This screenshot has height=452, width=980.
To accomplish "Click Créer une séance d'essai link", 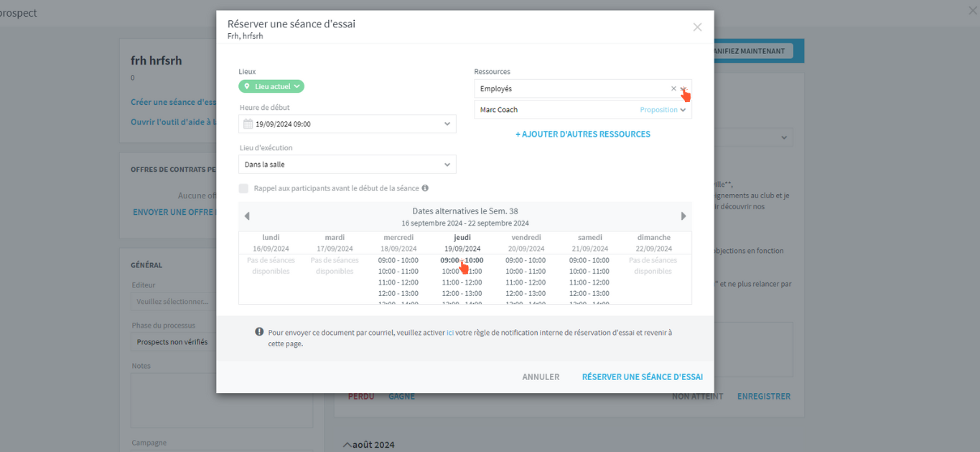I will click(173, 103).
